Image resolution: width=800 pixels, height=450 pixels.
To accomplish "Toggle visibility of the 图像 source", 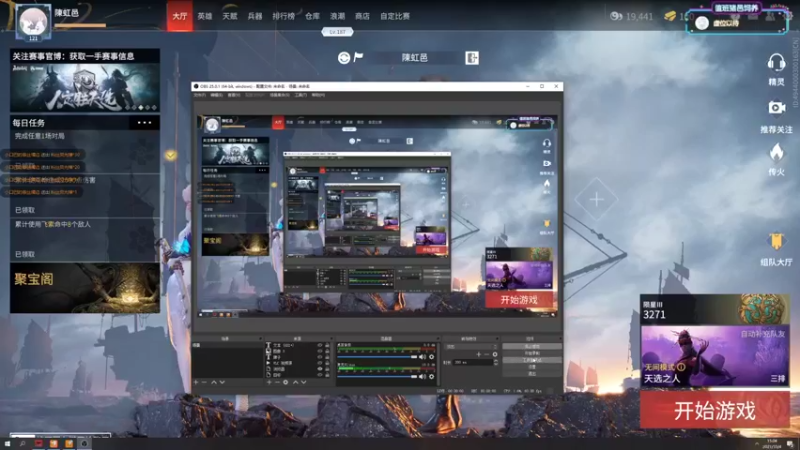I will pyautogui.click(x=320, y=351).
